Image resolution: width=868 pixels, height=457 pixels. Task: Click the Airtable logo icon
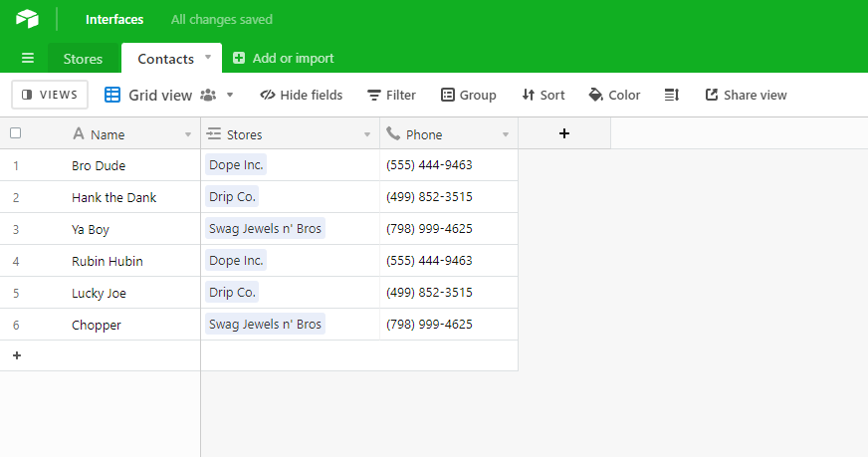[27, 19]
